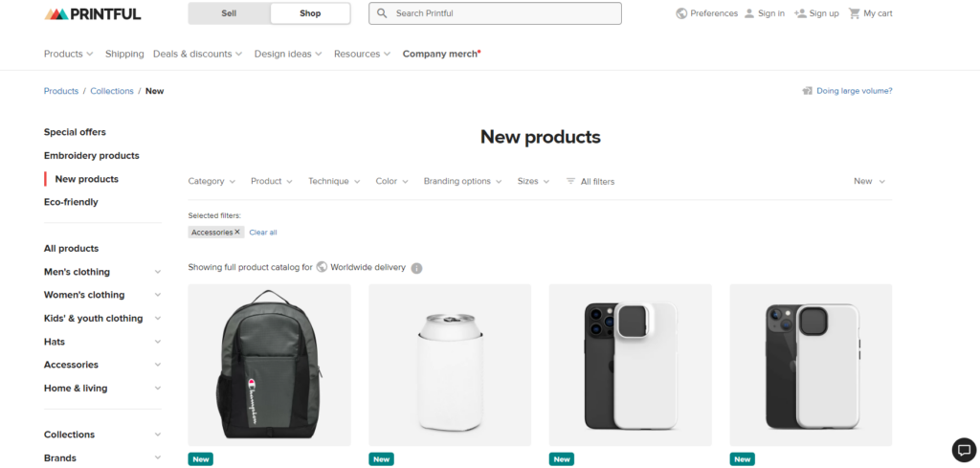Image resolution: width=980 pixels, height=468 pixels.
Task: Open the Products menu
Action: pos(69,54)
